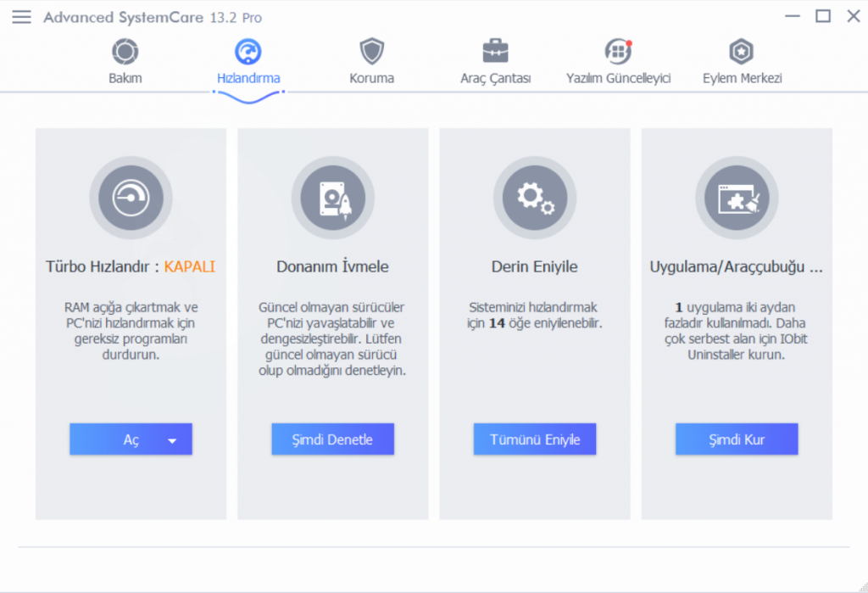This screenshot has height=593, width=868.
Task: Click the Şimdi Denetle button
Action: click(x=332, y=439)
